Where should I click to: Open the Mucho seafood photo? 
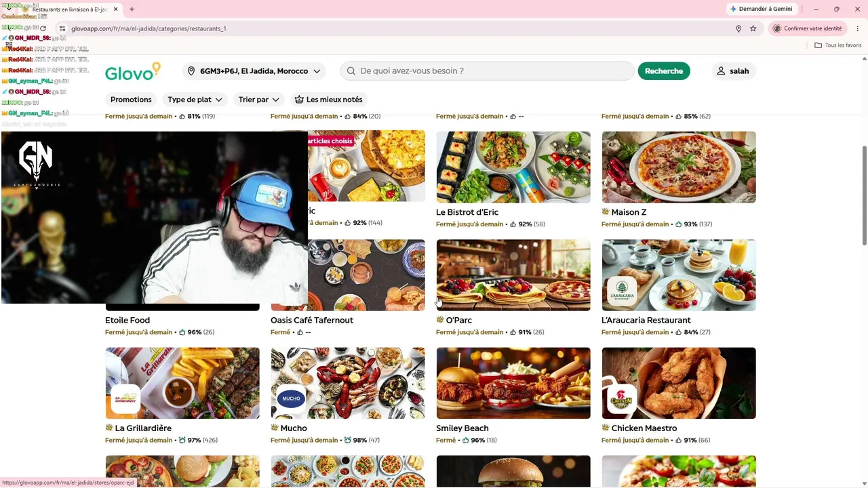tap(348, 383)
